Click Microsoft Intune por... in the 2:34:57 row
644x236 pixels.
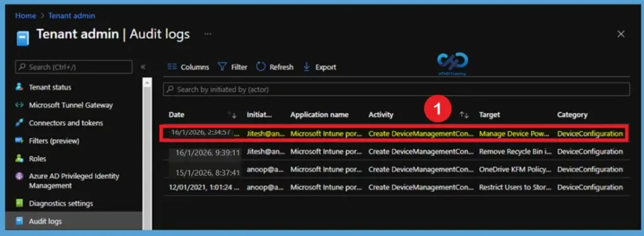[326, 133]
